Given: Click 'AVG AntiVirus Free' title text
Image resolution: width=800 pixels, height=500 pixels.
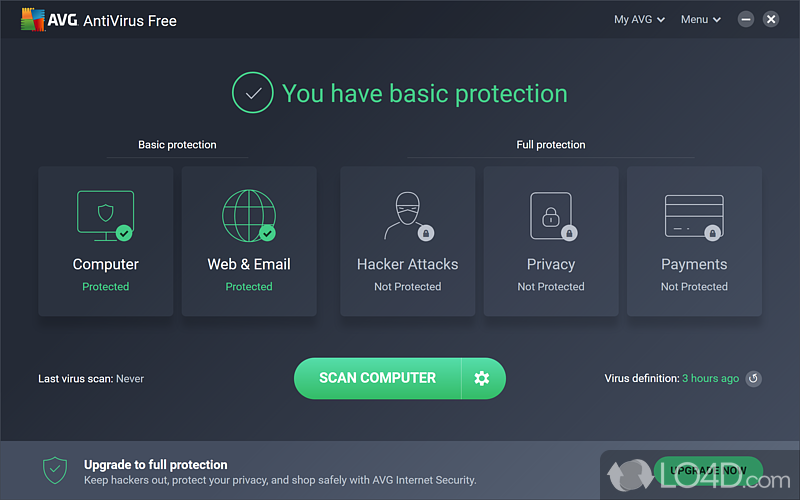Looking at the screenshot, I should click(x=112, y=20).
